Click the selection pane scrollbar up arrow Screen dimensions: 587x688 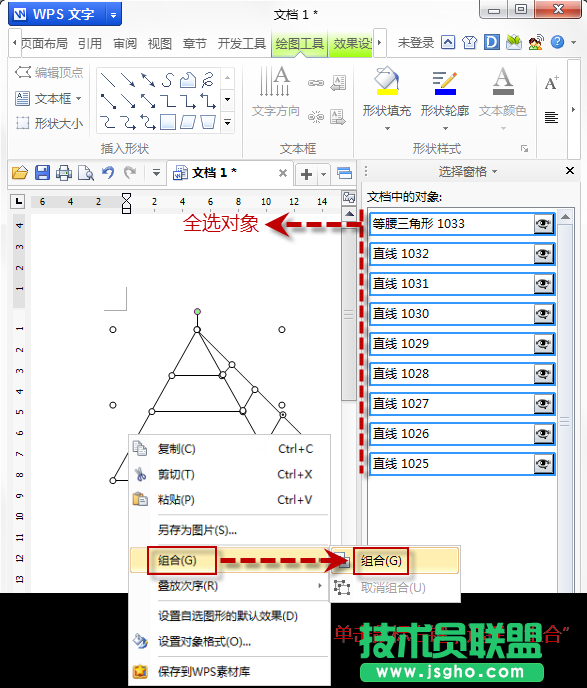(x=565, y=217)
